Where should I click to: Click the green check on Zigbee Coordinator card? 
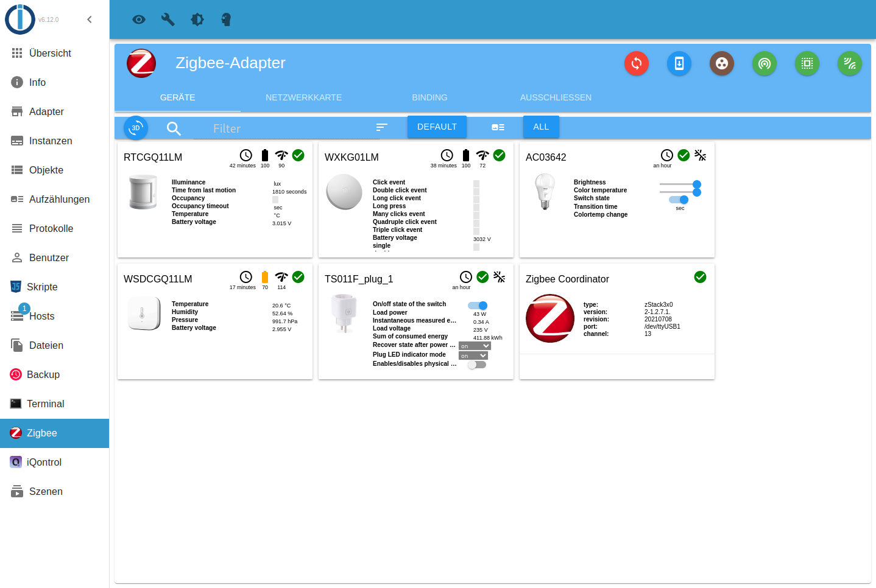coord(701,277)
